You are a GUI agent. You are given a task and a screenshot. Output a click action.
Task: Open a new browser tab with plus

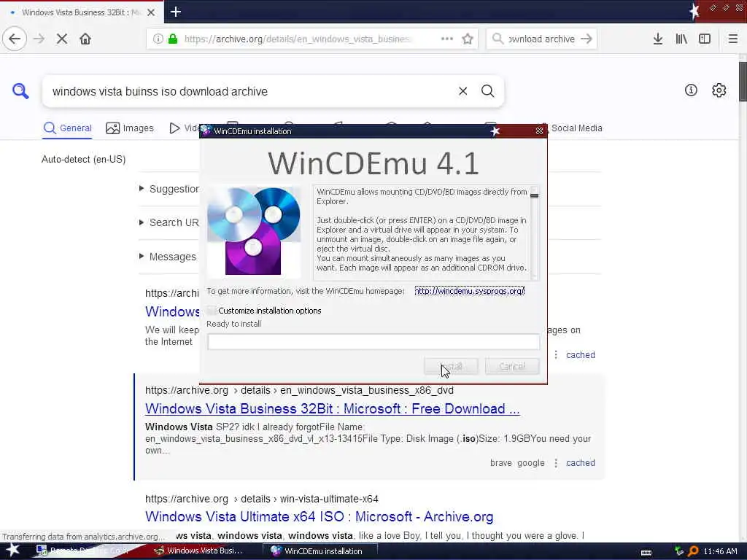coord(175,12)
